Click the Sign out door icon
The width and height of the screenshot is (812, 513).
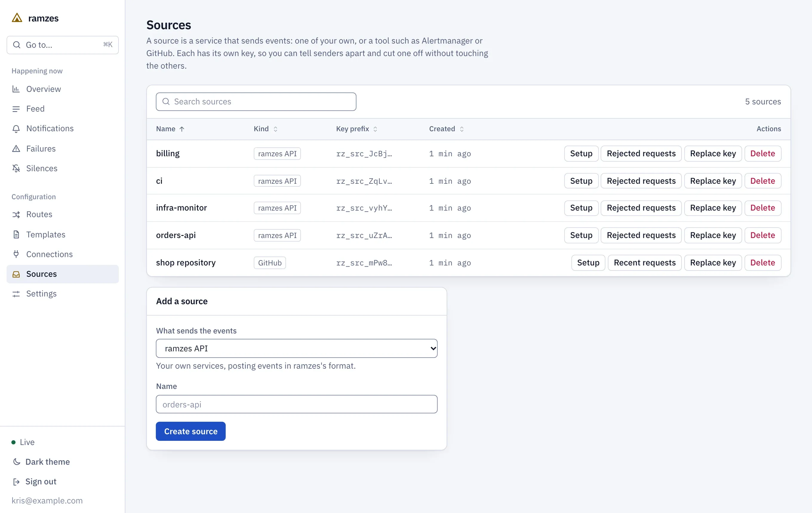[16, 482]
